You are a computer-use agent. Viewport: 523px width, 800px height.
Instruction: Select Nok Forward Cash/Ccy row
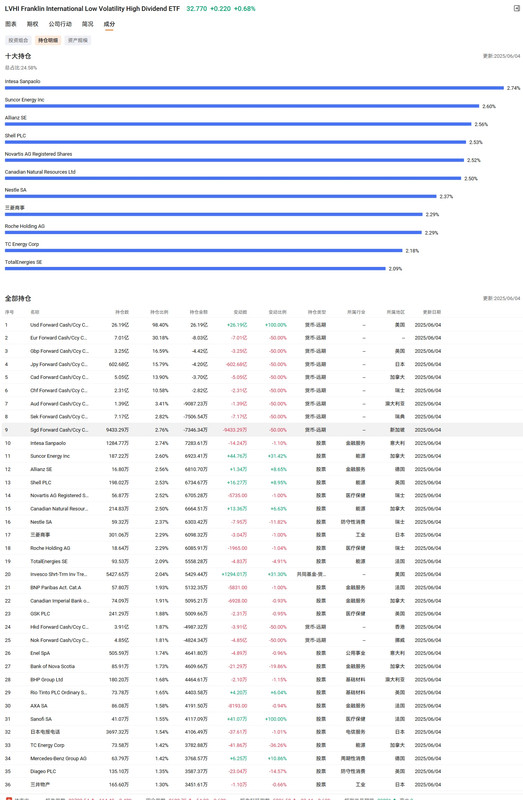(x=261, y=640)
